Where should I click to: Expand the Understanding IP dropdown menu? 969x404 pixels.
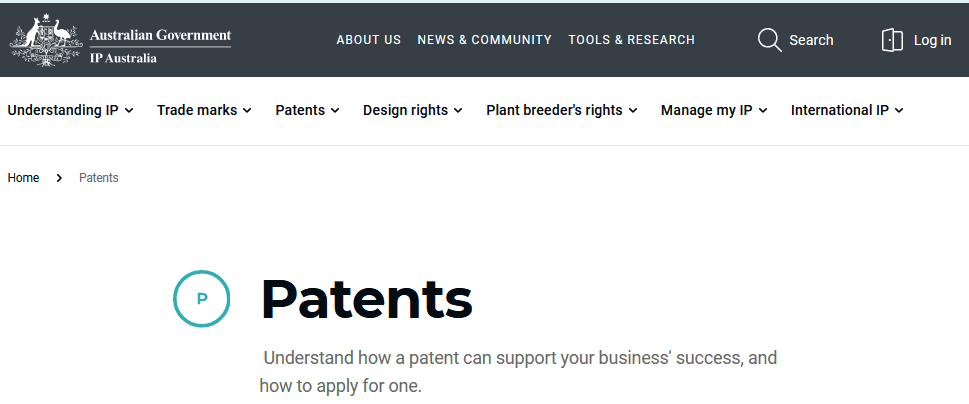70,111
